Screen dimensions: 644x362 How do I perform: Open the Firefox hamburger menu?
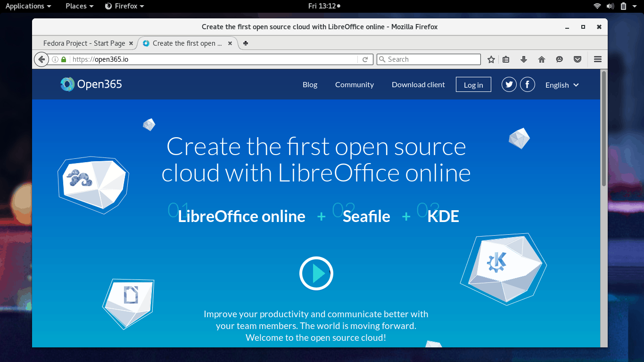(598, 59)
